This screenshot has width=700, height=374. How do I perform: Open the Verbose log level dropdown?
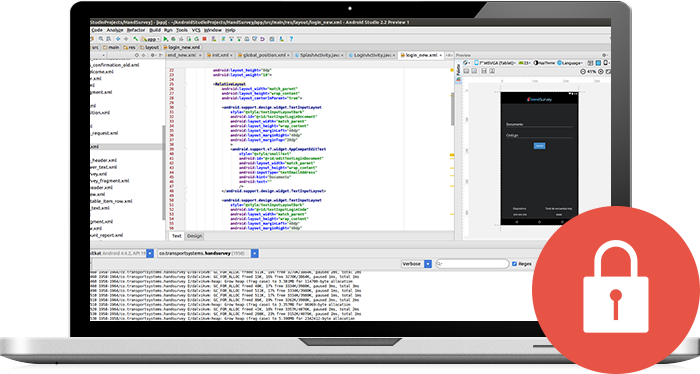pos(417,264)
